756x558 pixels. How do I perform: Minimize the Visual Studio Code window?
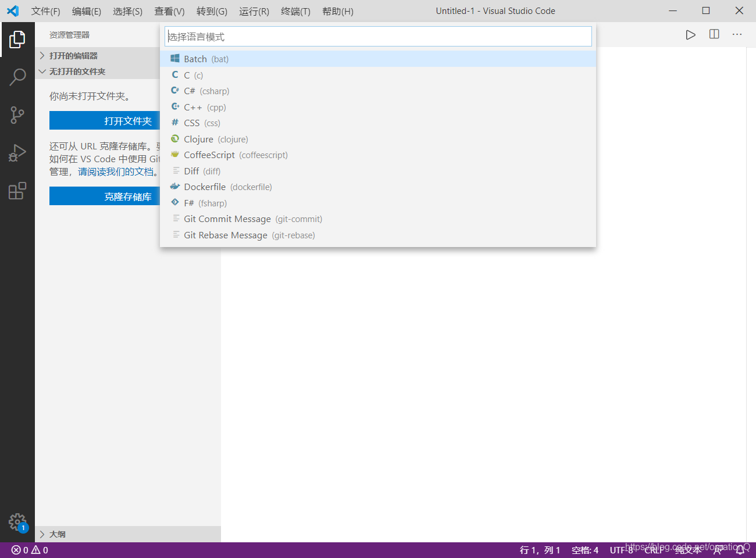673,10
